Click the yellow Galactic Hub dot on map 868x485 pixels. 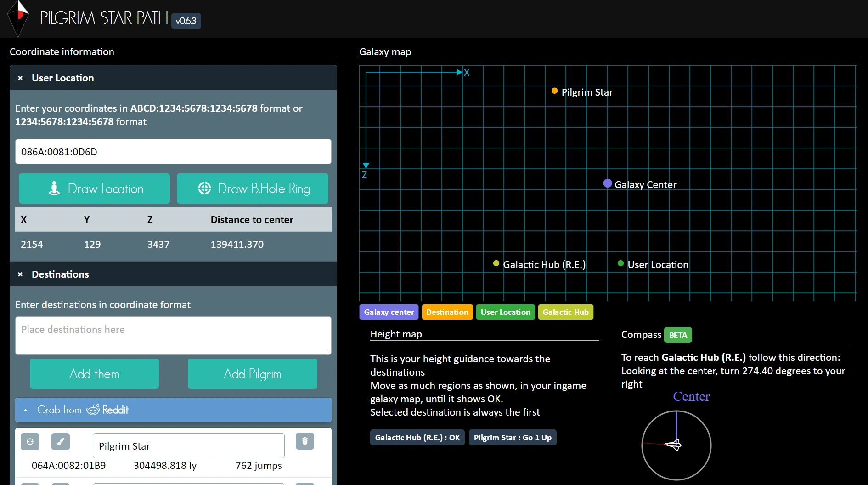point(496,263)
